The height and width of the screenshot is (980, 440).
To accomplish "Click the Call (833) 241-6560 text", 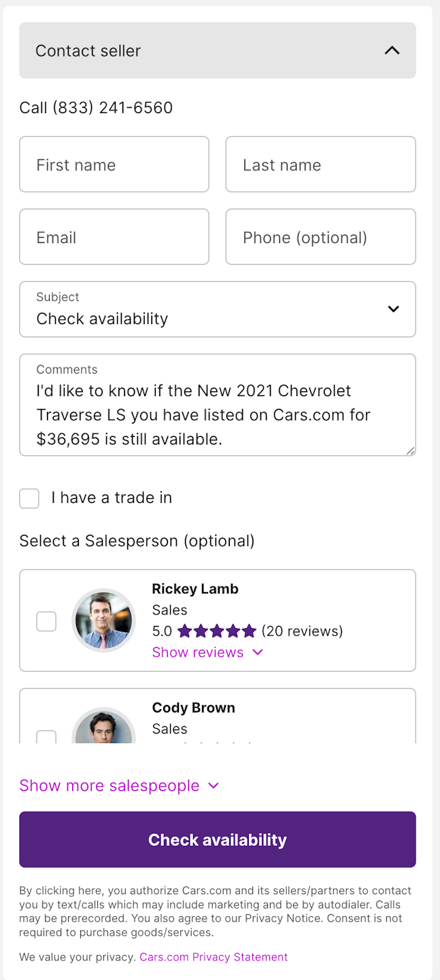I will point(96,108).
